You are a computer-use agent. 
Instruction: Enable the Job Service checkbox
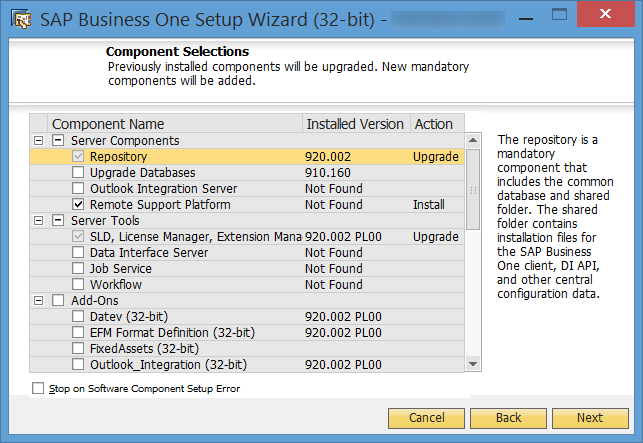pyautogui.click(x=78, y=268)
